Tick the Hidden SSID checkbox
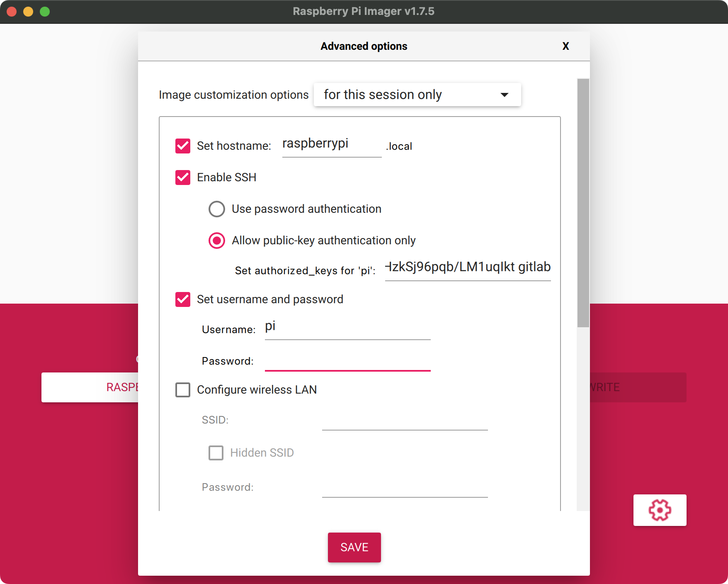This screenshot has width=728, height=584. coord(216,453)
